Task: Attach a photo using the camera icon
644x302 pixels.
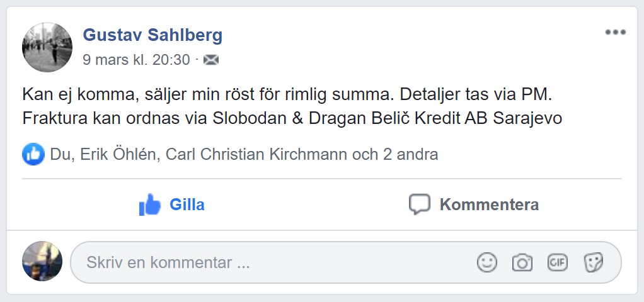Action: point(522,262)
